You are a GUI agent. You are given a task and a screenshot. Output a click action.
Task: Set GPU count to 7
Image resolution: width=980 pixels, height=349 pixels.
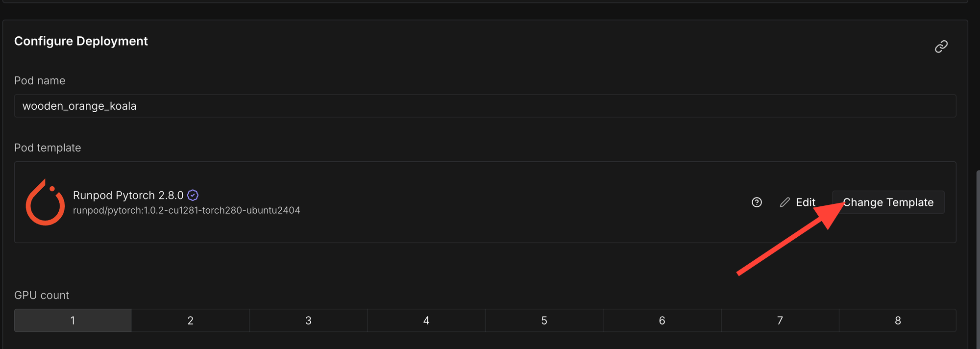[x=780, y=321]
